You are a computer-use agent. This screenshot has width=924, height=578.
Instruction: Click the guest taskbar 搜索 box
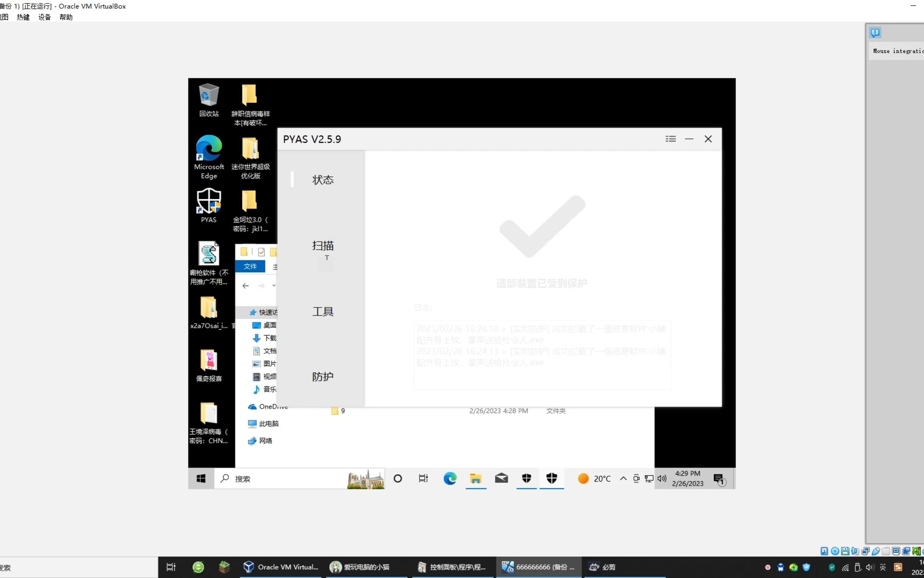pyautogui.click(x=300, y=478)
